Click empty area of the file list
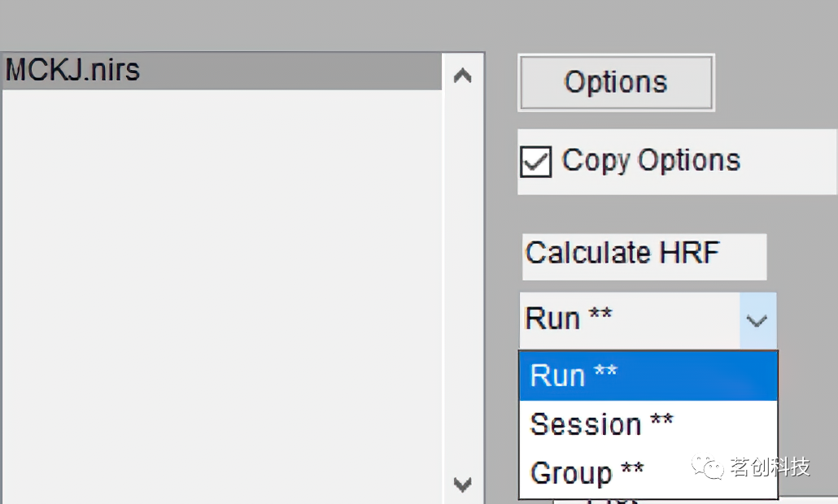The width and height of the screenshot is (838, 504). tap(220, 285)
